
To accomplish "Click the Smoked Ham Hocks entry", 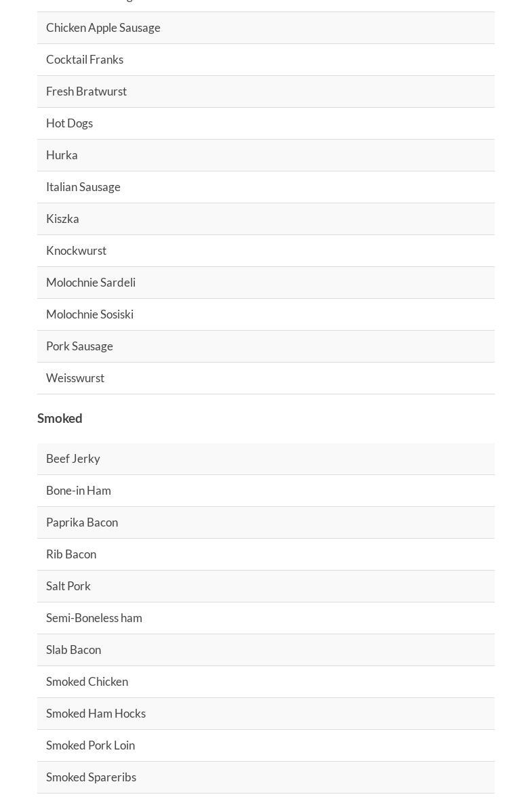I will click(x=96, y=714).
